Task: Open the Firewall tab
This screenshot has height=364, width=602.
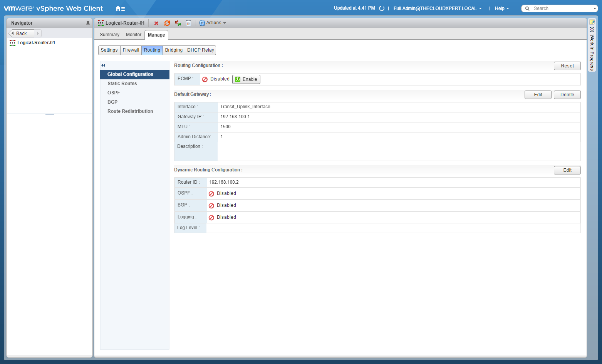Action: tap(131, 50)
